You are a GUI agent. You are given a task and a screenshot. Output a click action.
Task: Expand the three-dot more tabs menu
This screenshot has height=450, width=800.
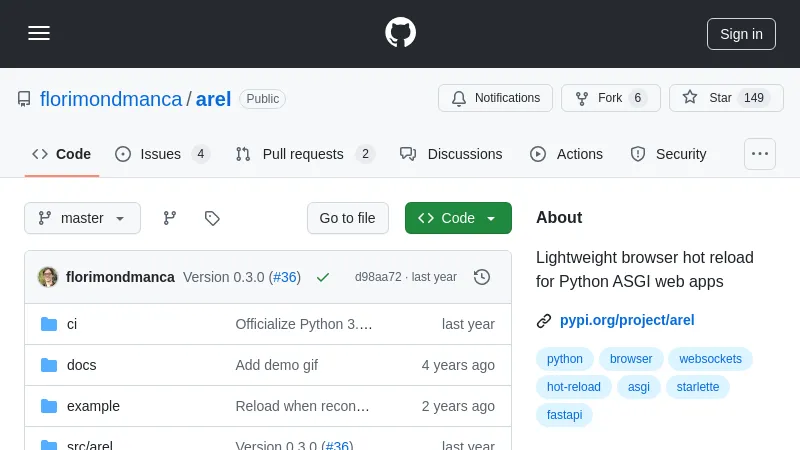coord(760,154)
